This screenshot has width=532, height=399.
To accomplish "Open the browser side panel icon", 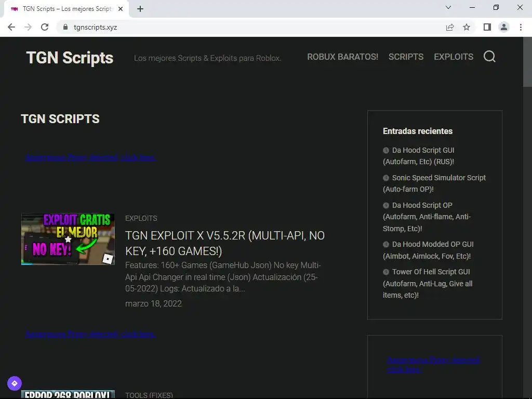I will 487,27.
